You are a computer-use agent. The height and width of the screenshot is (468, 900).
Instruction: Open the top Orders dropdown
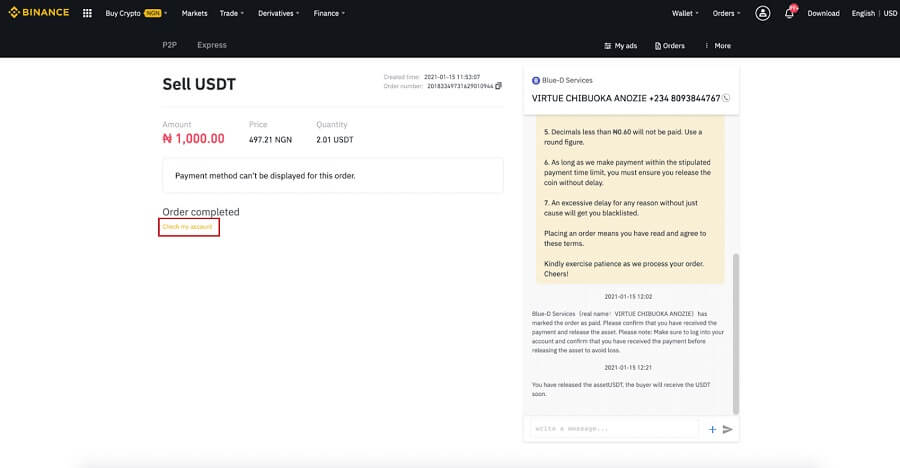click(x=726, y=13)
